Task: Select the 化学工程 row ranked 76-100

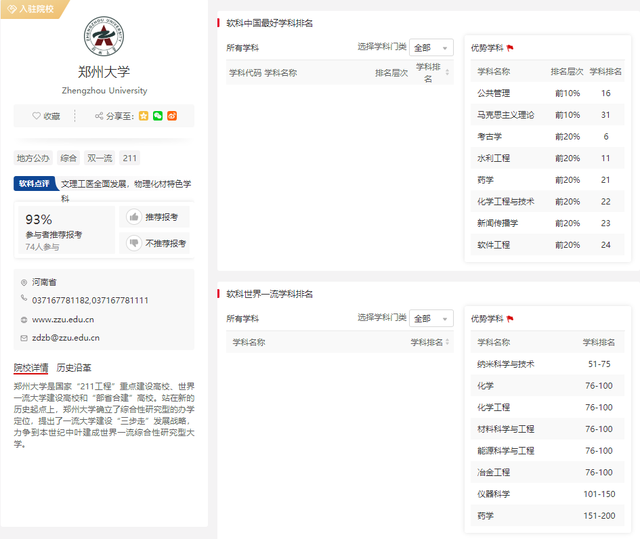Action: tap(547, 407)
